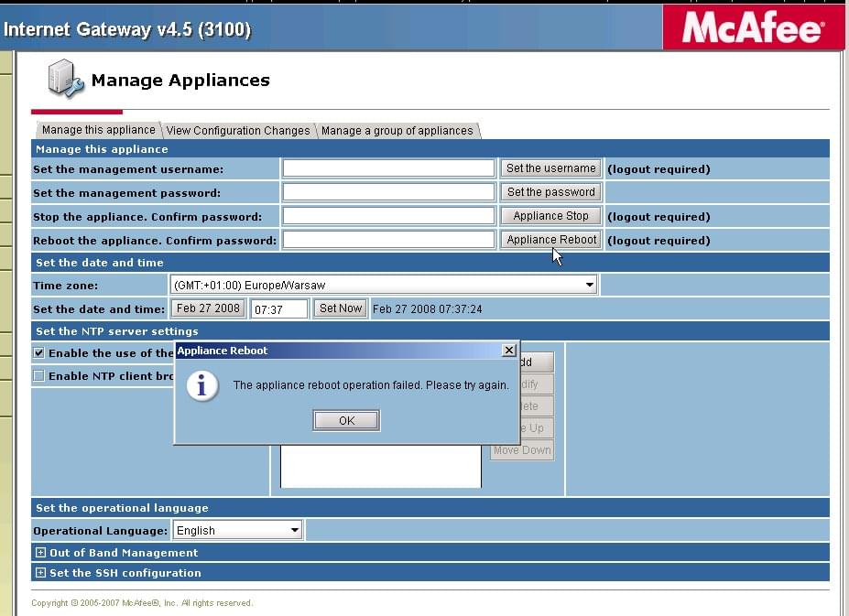Screen dimensions: 849x616
Task: Click the NTP server list box
Action: (381, 466)
